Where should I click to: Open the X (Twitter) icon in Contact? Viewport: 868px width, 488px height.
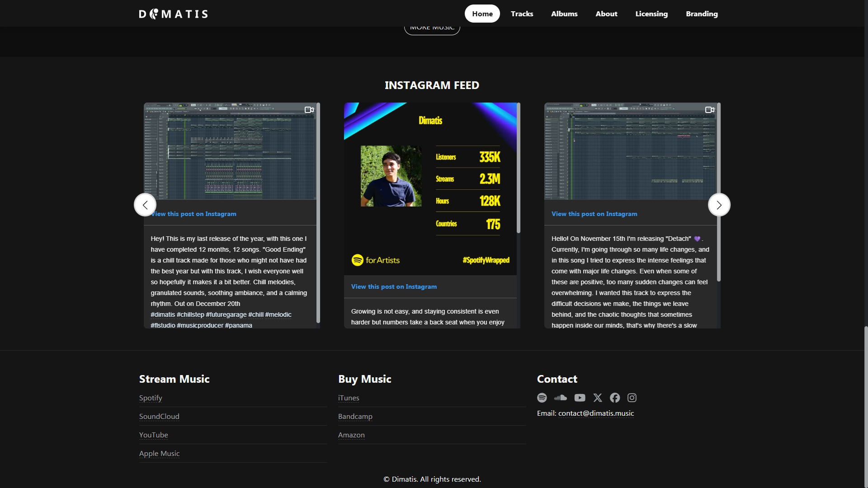[598, 398]
